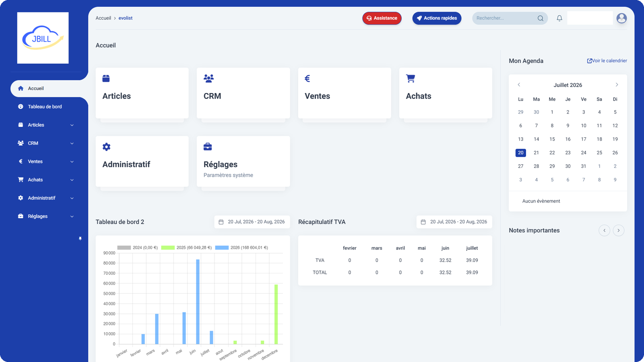Click the sidebar CRM people icon
The height and width of the screenshot is (362, 644).
[21, 143]
